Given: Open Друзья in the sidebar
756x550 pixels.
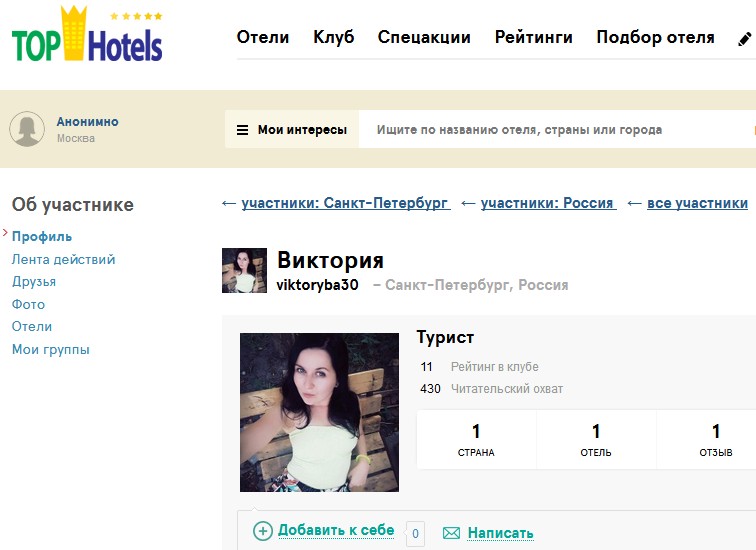Looking at the screenshot, I should coord(34,282).
